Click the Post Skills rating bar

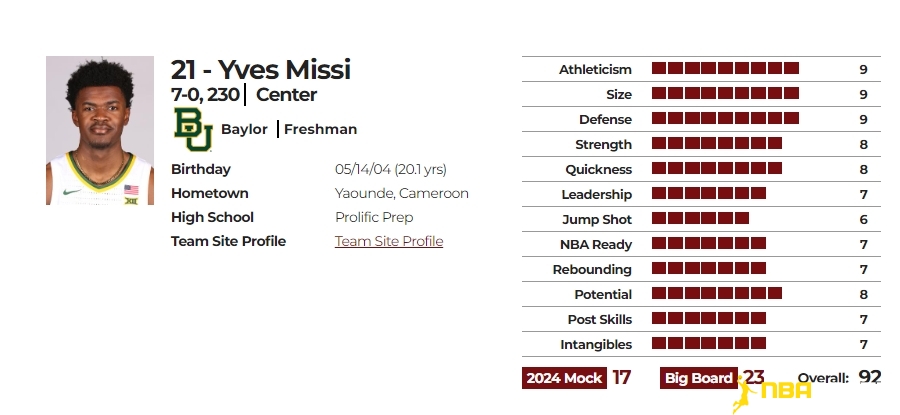[709, 318]
